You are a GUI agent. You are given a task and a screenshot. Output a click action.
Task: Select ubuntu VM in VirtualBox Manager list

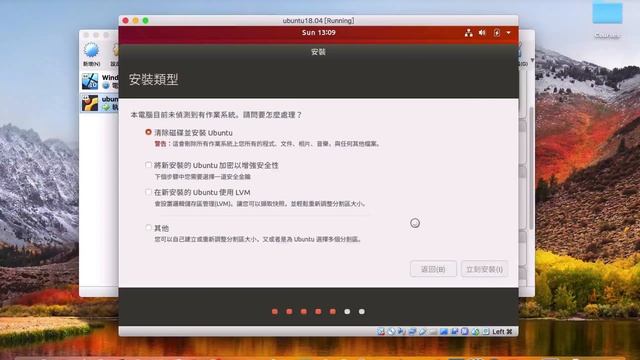tap(99, 103)
